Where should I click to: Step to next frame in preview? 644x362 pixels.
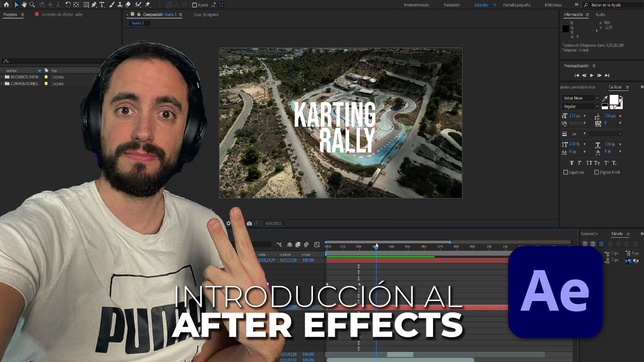599,75
